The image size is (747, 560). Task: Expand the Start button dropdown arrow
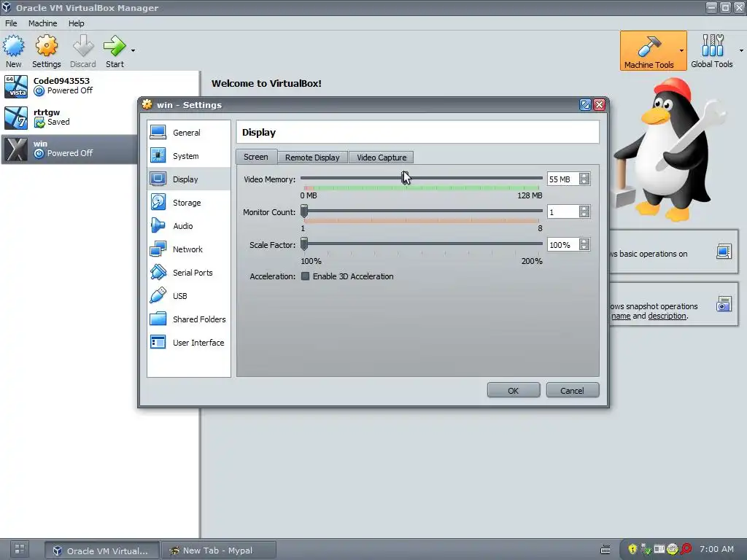point(133,50)
